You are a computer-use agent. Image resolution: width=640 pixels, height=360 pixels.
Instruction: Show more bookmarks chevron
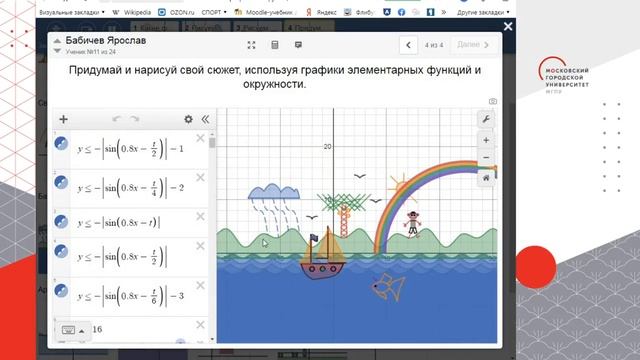tap(444, 12)
